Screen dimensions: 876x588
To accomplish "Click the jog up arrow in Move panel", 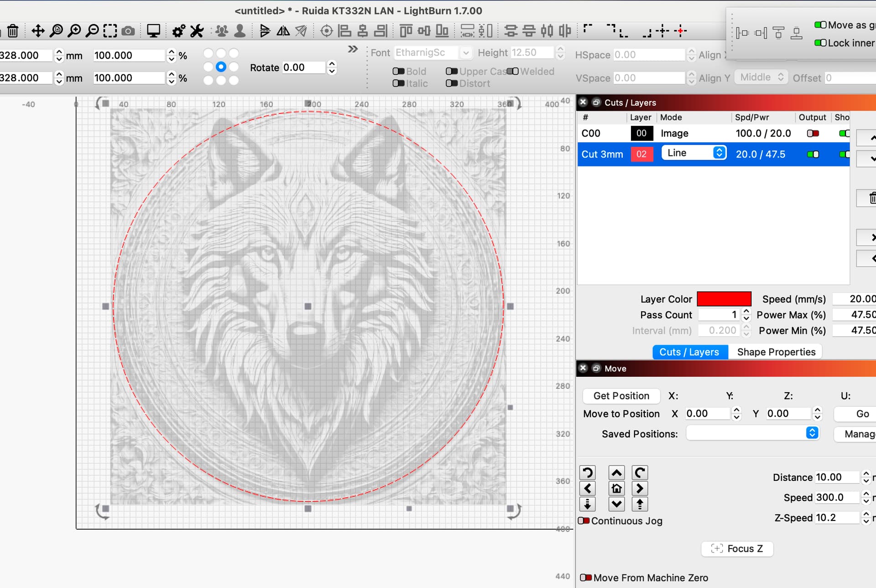I will 616,473.
